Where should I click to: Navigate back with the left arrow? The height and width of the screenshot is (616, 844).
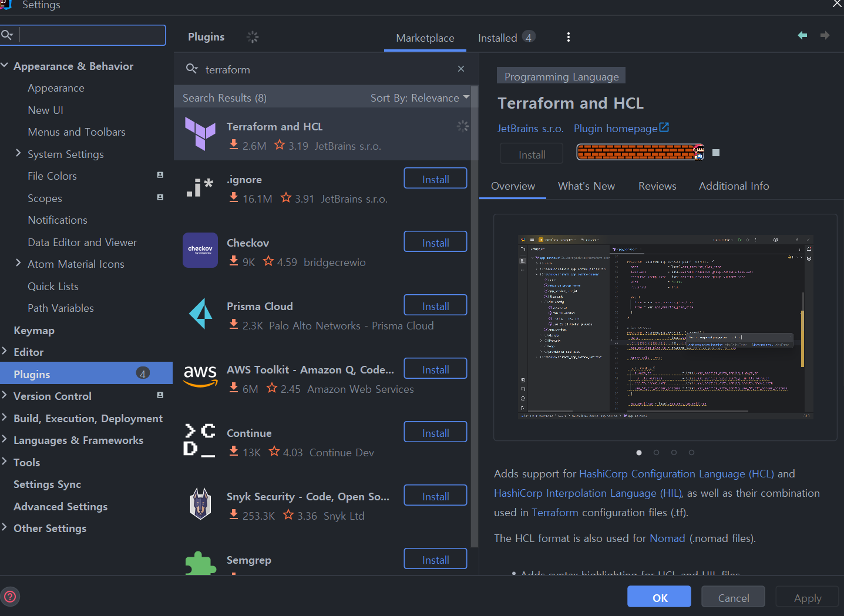tap(802, 35)
